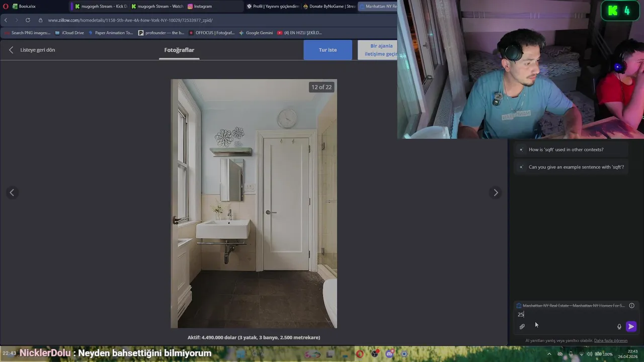Click the Manhattan NY page context chip
Viewport: 644px width, 362px height.
pyautogui.click(x=571, y=306)
